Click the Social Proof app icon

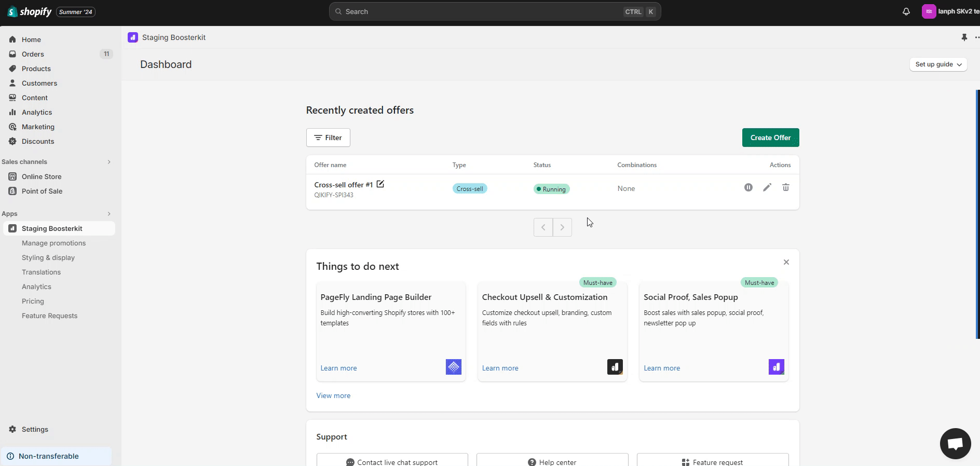(x=777, y=367)
